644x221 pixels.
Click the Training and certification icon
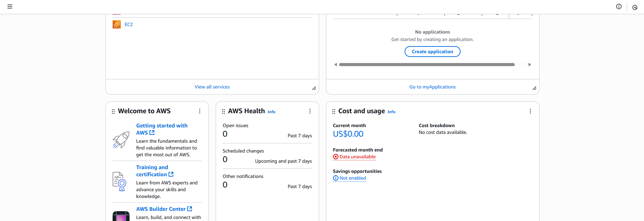click(119, 182)
